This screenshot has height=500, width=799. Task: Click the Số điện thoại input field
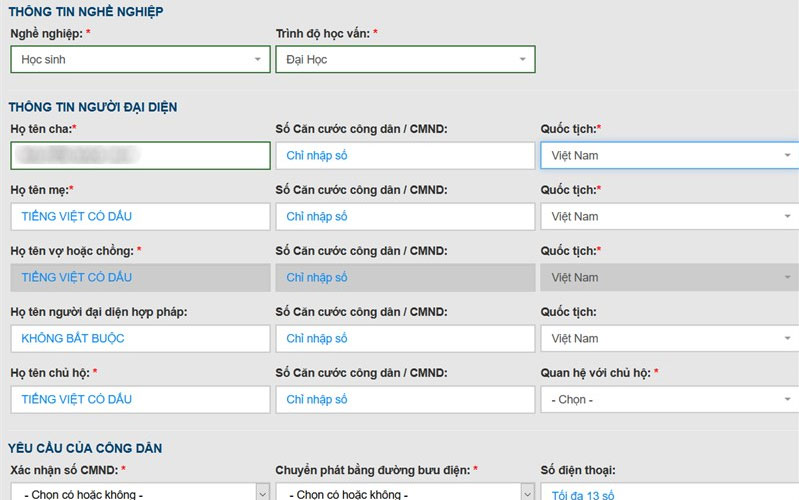point(670,492)
